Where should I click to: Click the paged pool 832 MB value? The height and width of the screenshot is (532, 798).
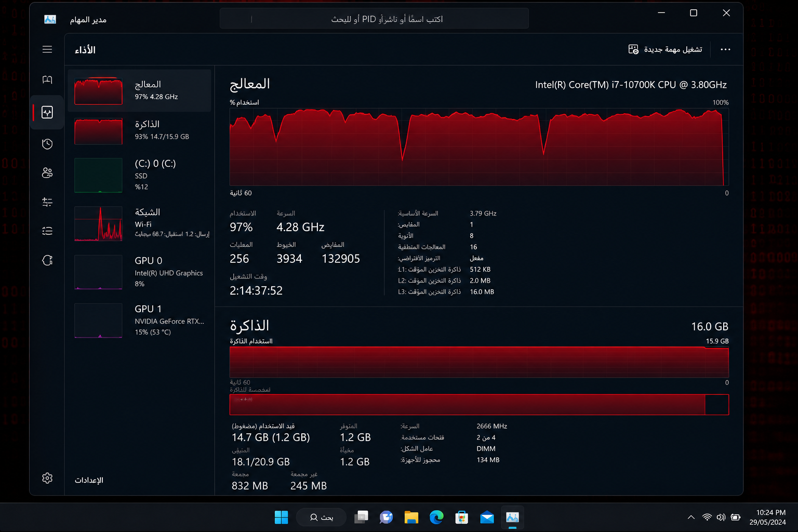point(250,486)
